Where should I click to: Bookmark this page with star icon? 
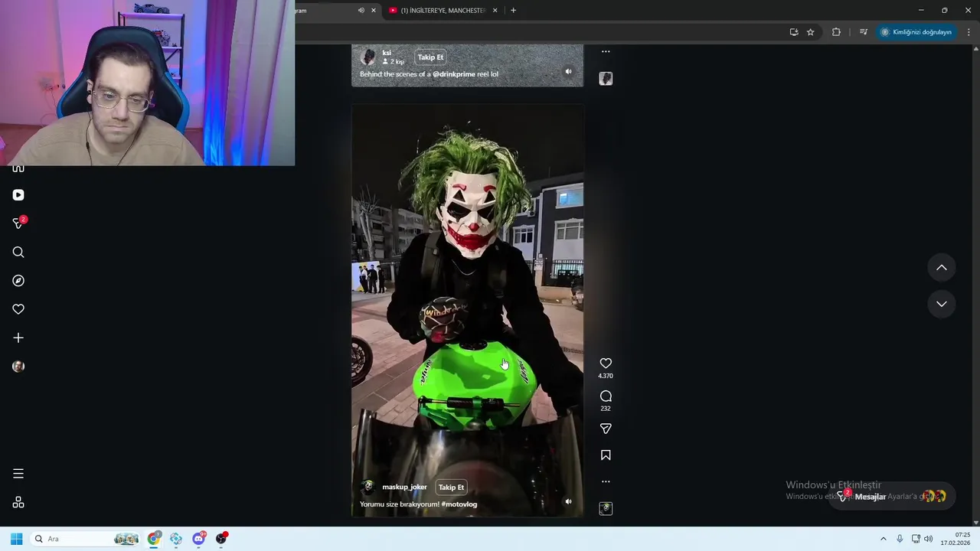click(x=811, y=32)
